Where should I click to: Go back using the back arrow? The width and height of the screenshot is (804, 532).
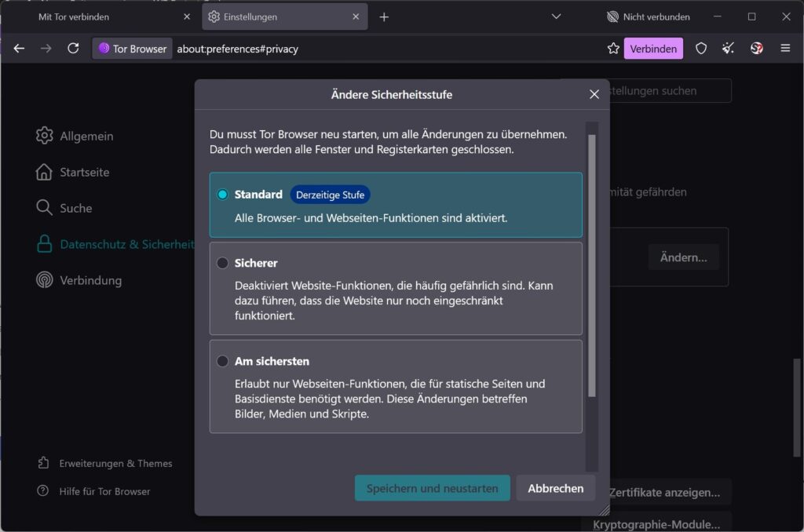(19, 48)
